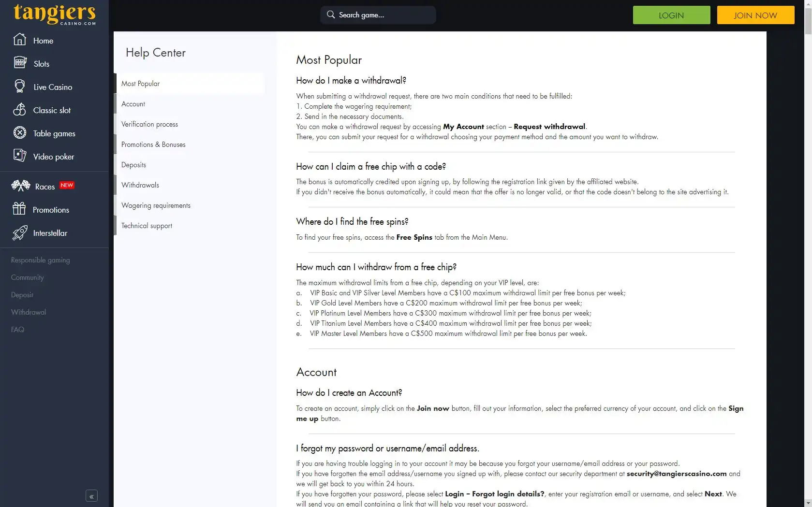Launch Interstellar rocket icon

(x=20, y=232)
